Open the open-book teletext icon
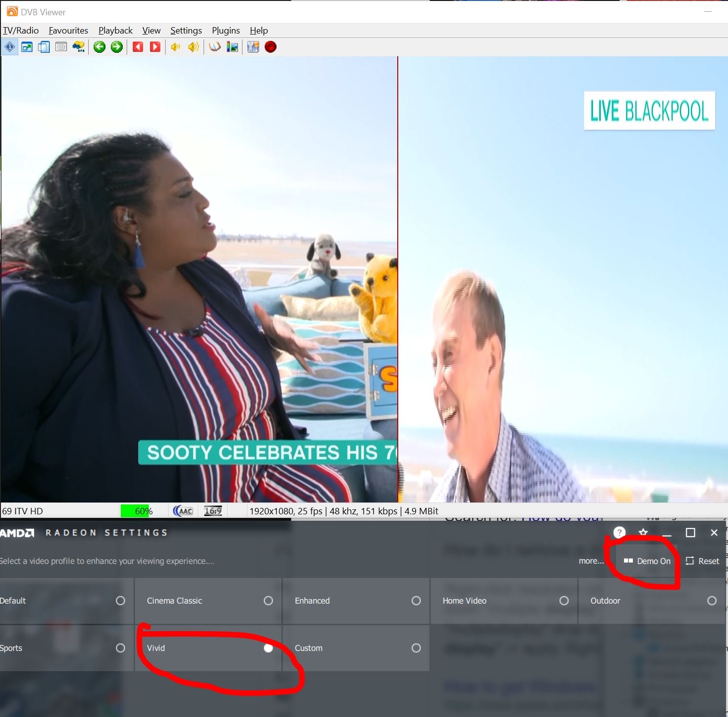Viewport: 728px width, 717px height. tap(215, 47)
